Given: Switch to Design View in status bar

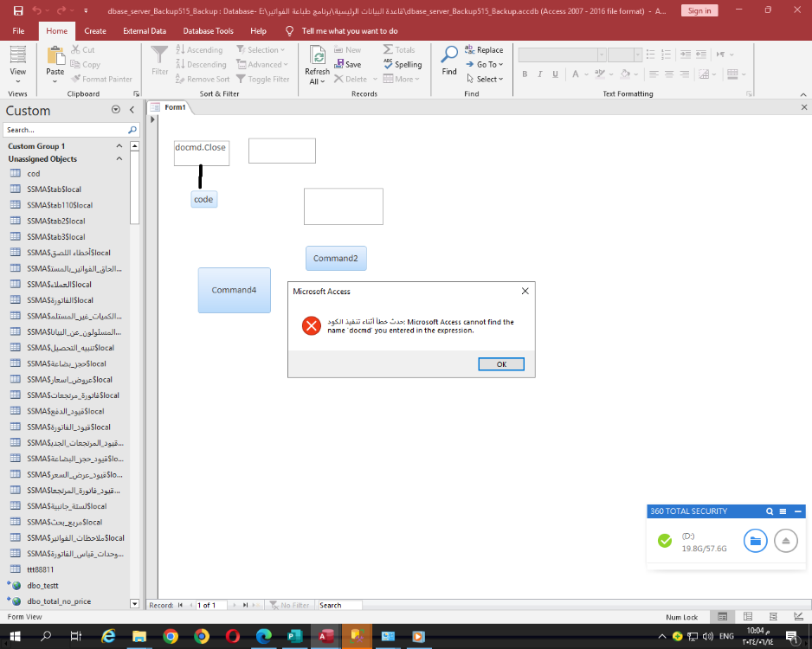Looking at the screenshot, I should point(798,616).
